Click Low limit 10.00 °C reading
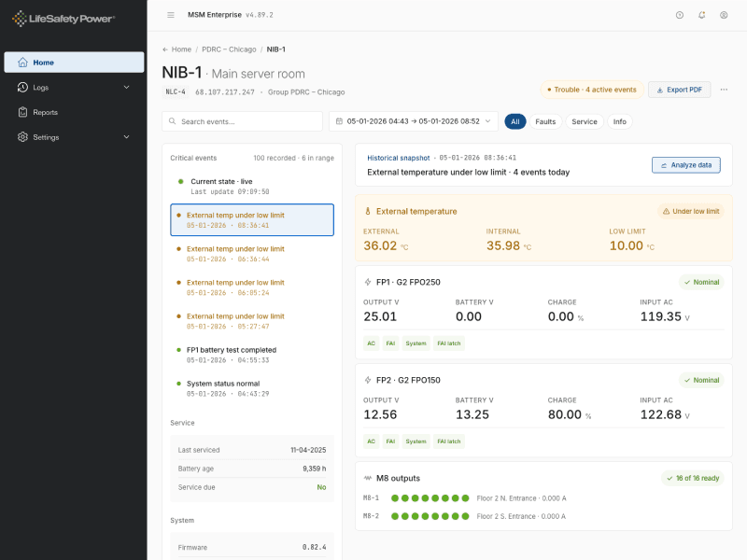The image size is (747, 560). tap(632, 245)
